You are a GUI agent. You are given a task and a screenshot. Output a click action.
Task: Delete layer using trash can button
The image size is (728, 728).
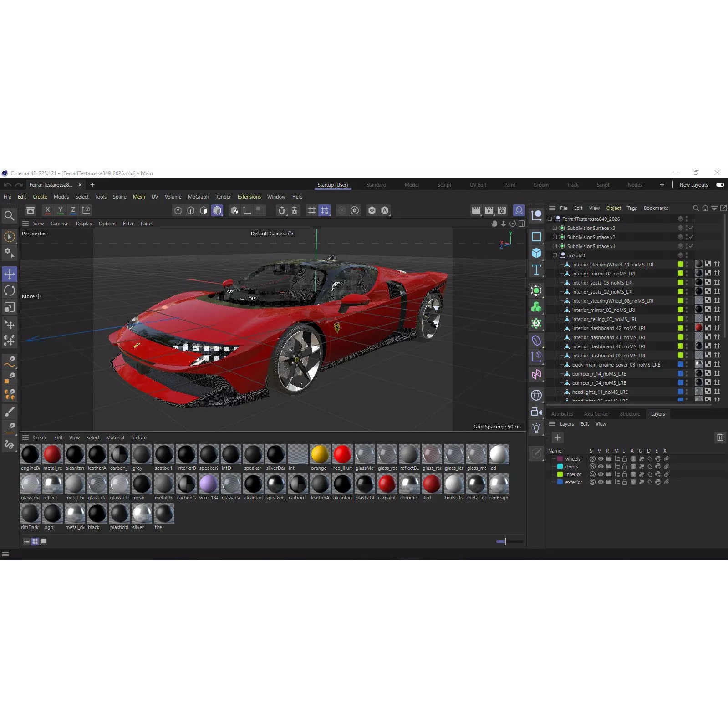pyautogui.click(x=720, y=438)
